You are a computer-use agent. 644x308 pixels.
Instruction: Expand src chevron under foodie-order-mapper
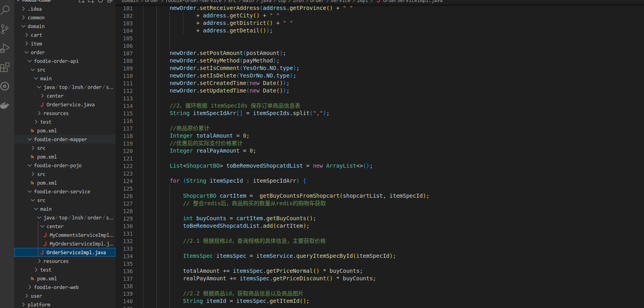(x=33, y=148)
